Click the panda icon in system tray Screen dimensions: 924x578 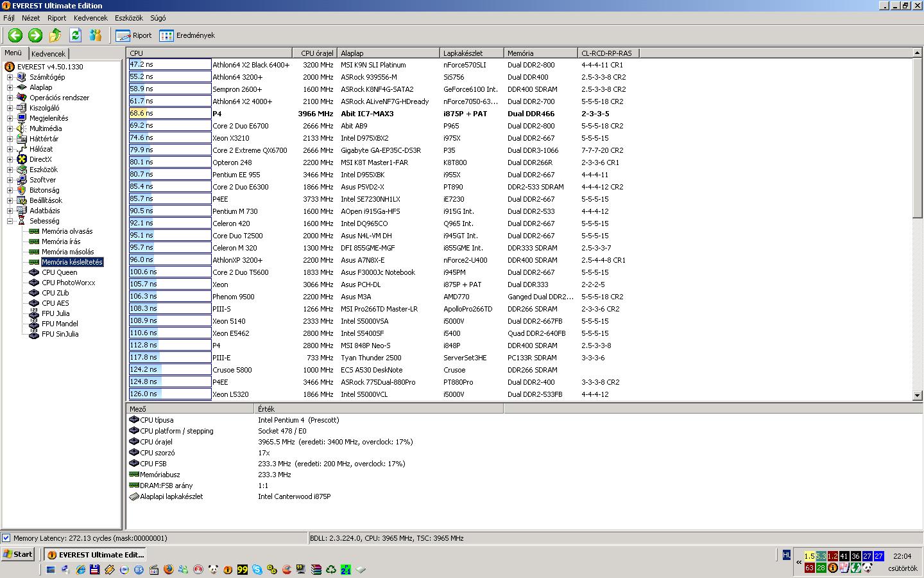click(867, 568)
